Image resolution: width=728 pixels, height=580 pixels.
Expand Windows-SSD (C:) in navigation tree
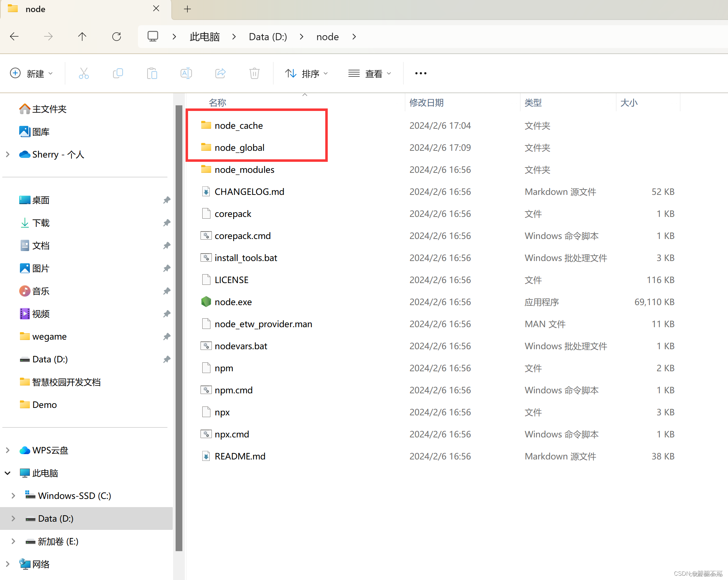coord(13,496)
